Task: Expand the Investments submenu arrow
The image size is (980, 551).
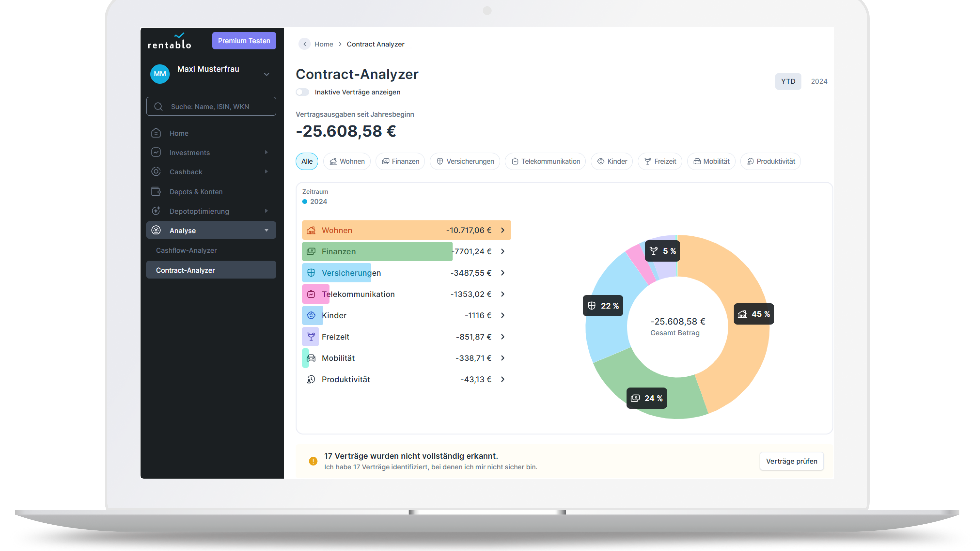Action: 266,153
